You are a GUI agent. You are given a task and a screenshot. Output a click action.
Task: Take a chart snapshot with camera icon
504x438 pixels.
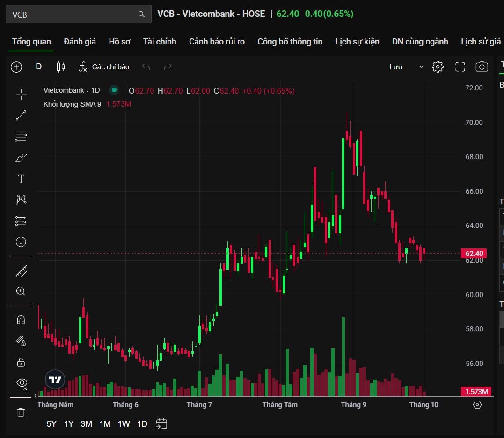coord(482,67)
